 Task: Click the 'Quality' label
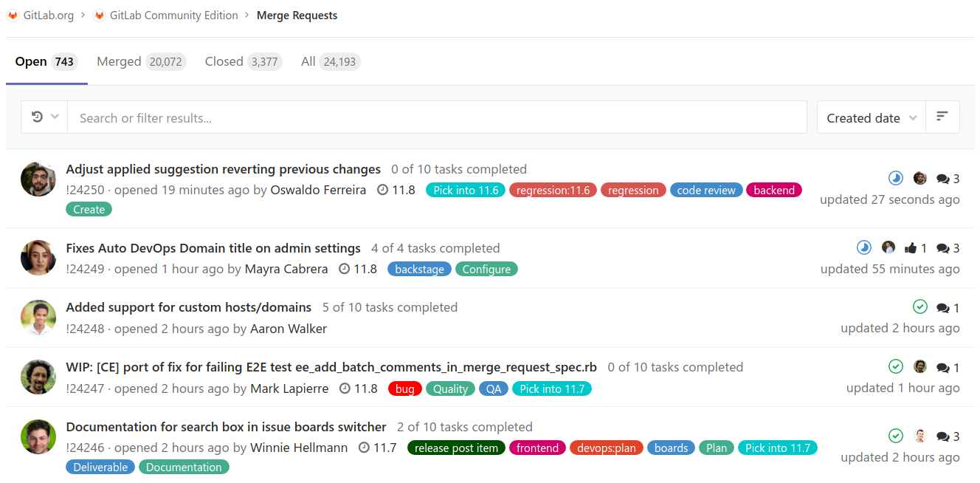[451, 388]
